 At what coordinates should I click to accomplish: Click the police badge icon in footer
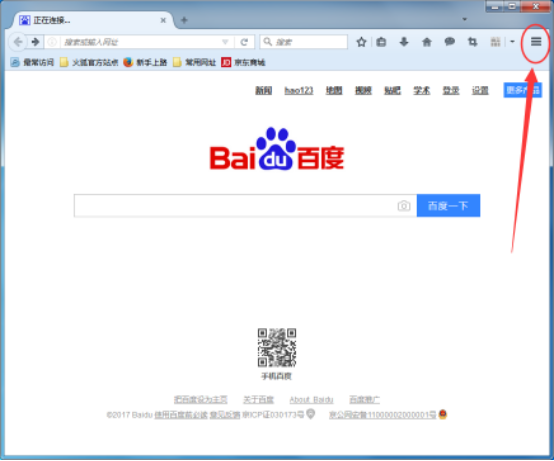(x=443, y=414)
